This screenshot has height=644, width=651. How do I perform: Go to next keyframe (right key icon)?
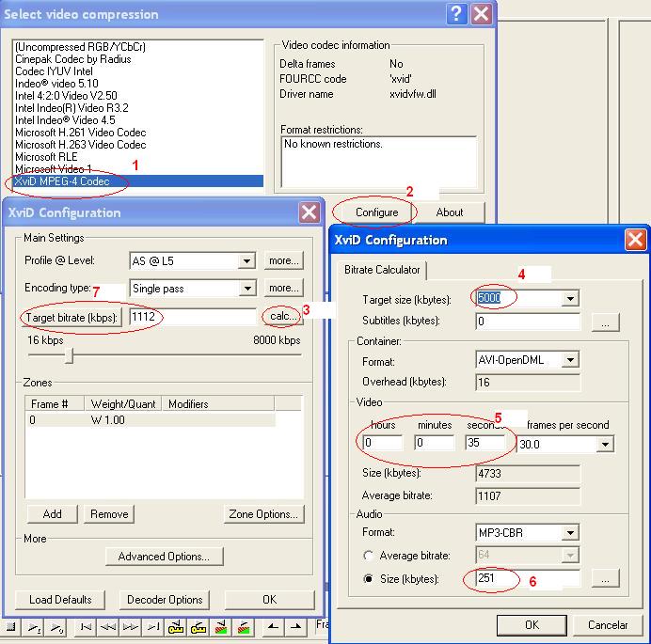[x=198, y=627]
